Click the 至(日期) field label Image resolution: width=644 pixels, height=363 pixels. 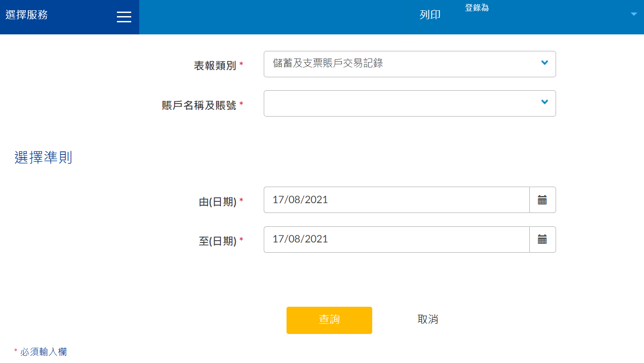tap(218, 242)
